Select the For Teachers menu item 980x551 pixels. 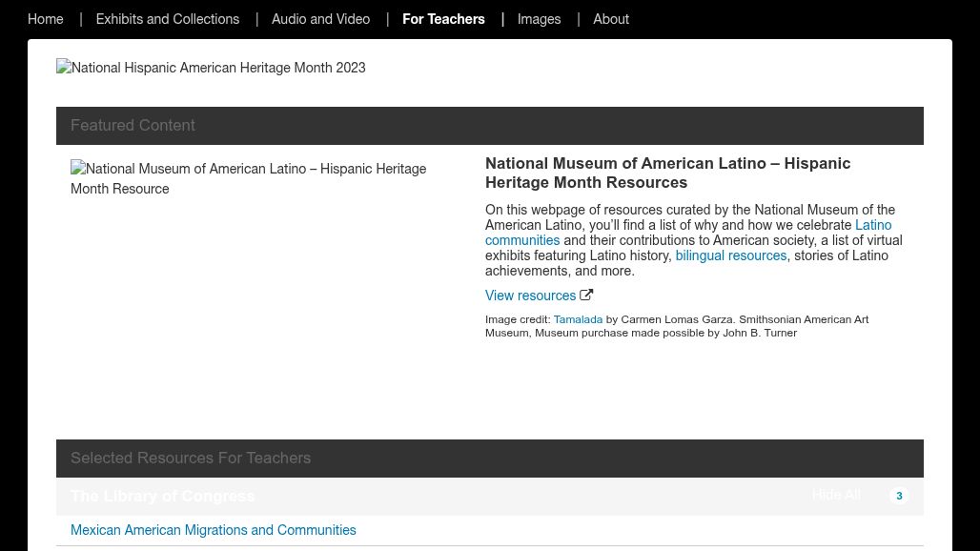click(443, 19)
